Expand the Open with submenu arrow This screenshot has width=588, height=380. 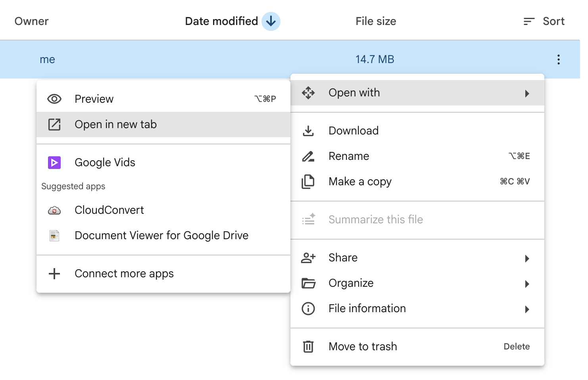527,94
